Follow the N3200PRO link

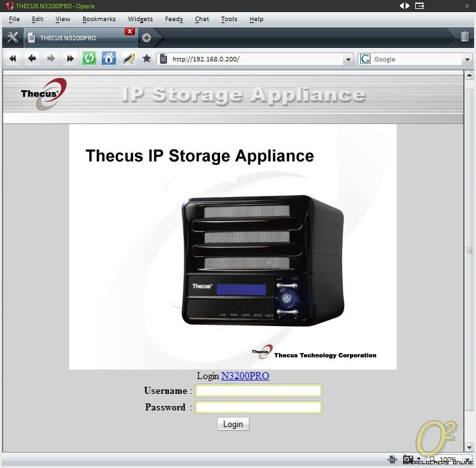[245, 376]
